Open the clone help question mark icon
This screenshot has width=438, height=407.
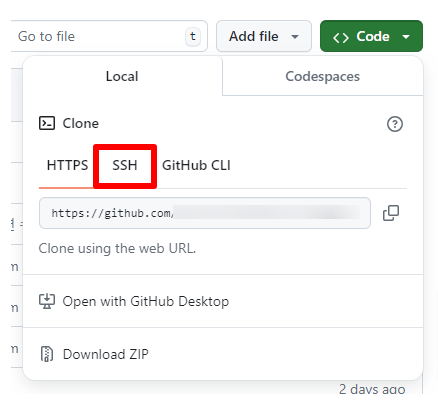(395, 124)
